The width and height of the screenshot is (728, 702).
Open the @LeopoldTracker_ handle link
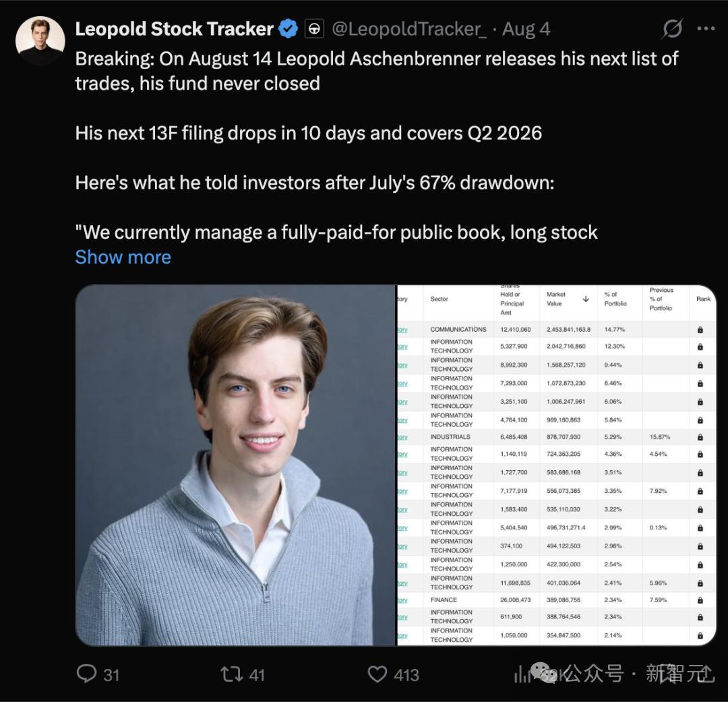[409, 29]
